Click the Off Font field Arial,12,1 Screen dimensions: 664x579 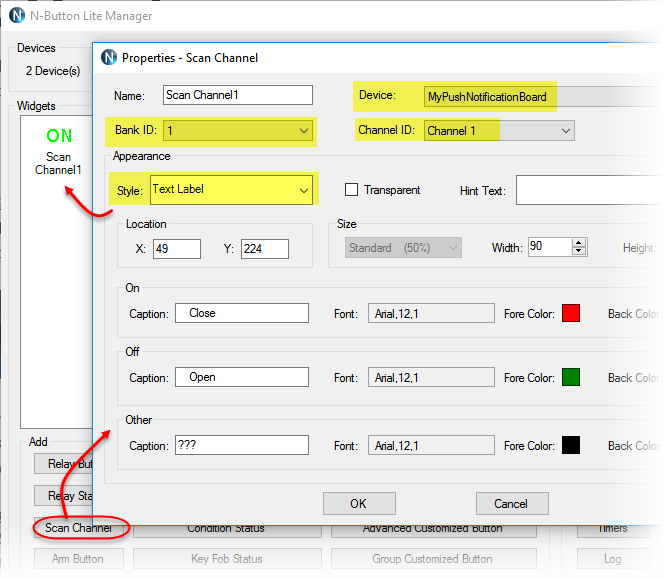pos(431,377)
